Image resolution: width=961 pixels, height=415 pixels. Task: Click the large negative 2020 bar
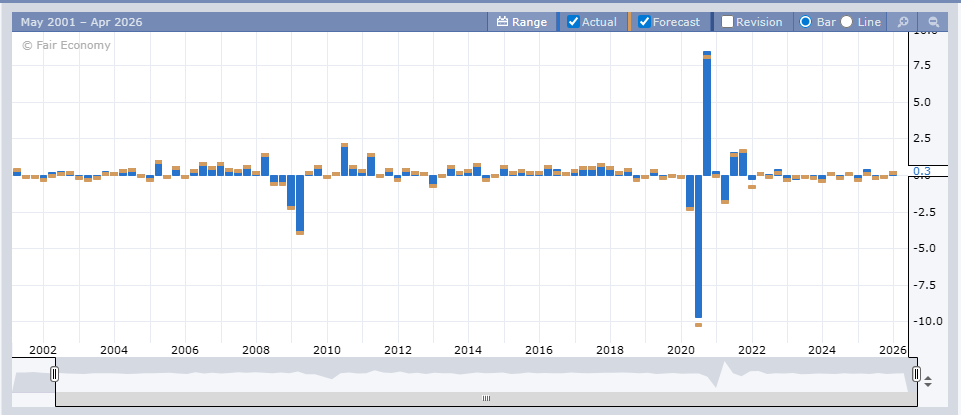point(698,245)
